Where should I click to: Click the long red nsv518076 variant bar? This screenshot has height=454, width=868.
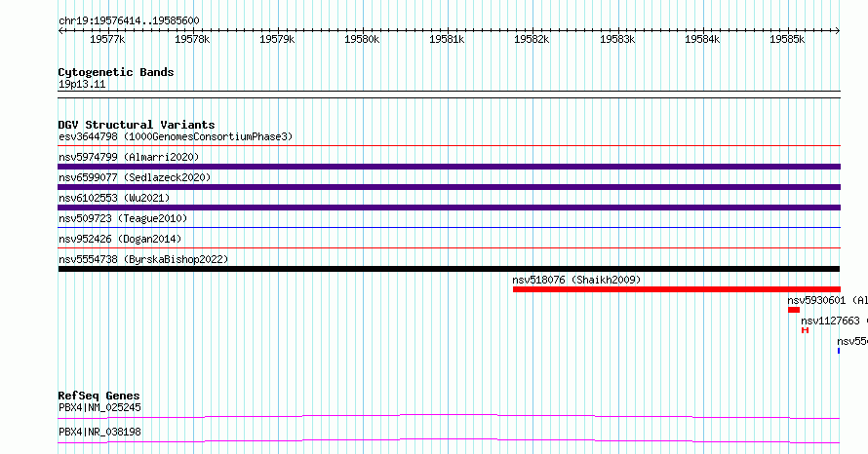point(677,289)
